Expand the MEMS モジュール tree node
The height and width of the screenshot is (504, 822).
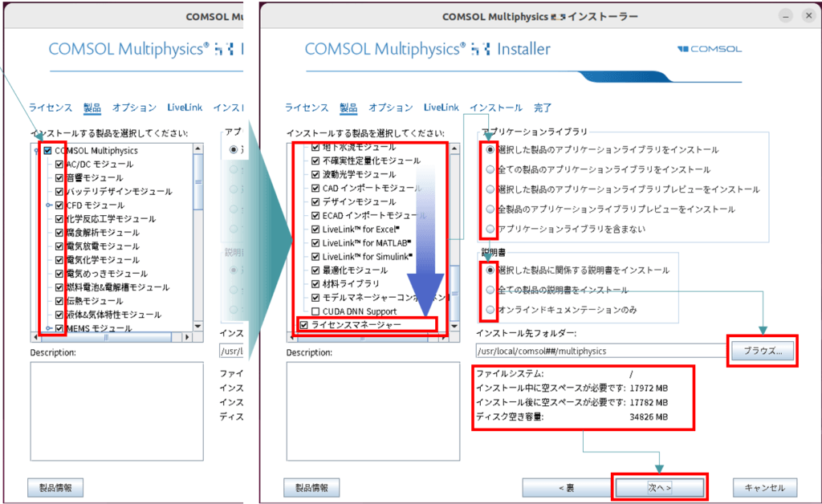click(x=48, y=327)
